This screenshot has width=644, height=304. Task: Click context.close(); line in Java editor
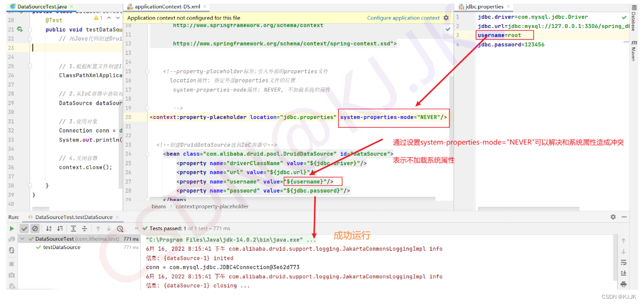click(85, 167)
